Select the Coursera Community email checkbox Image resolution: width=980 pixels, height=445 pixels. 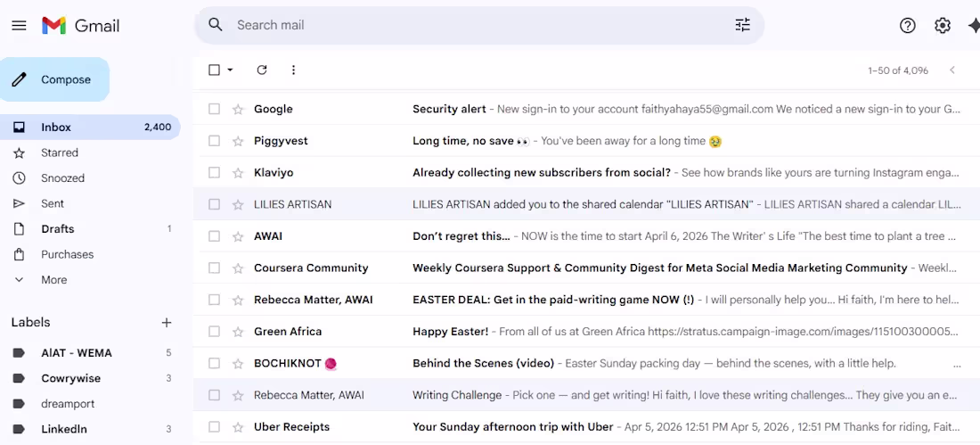pos(215,268)
